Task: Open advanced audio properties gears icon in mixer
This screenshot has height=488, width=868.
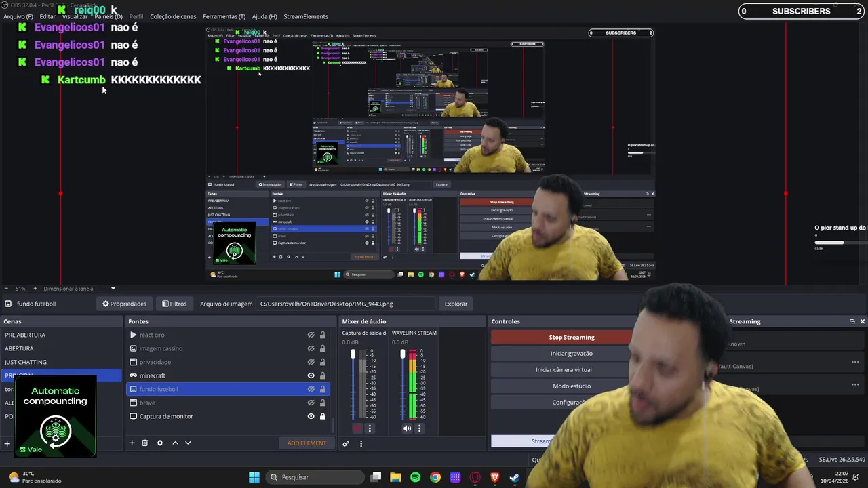Action: click(346, 444)
